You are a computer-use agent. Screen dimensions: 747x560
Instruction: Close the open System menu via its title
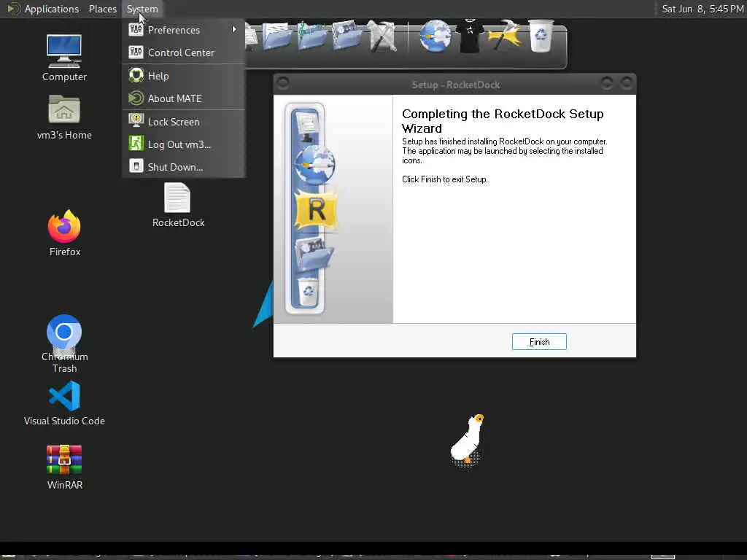[142, 9]
